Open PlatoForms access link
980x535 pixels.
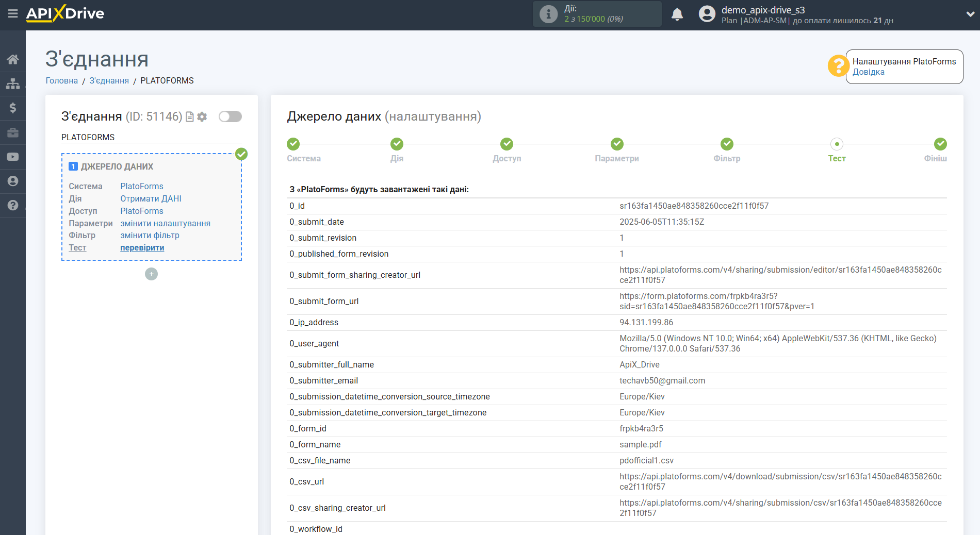coord(142,211)
